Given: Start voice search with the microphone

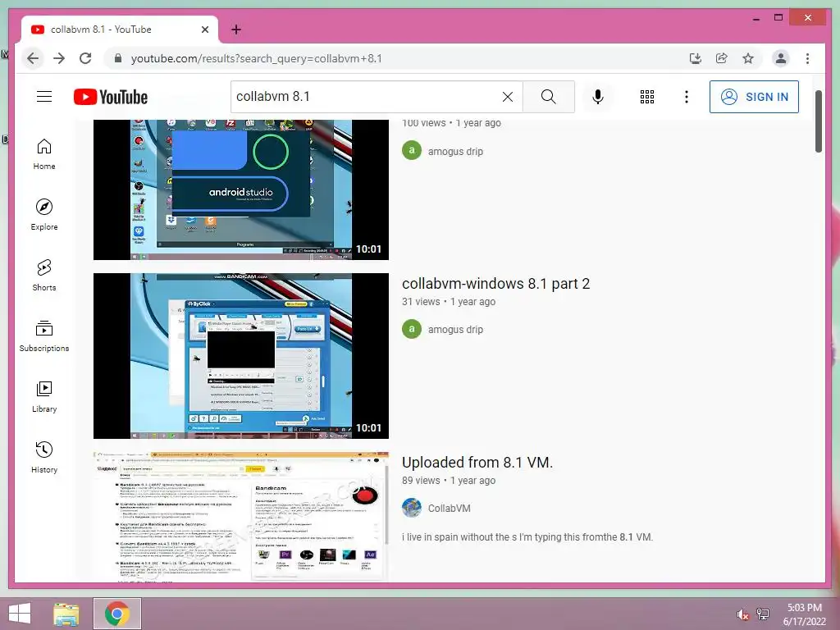Looking at the screenshot, I should pyautogui.click(x=598, y=97).
